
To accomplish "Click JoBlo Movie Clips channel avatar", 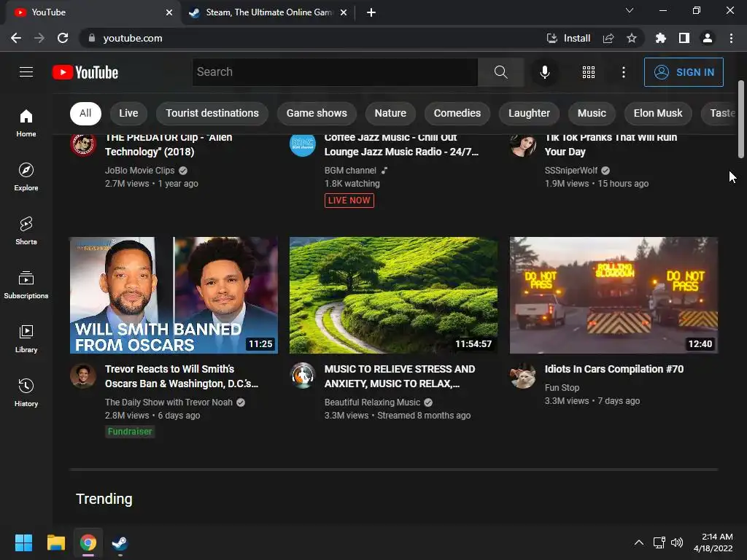I will click(83, 144).
